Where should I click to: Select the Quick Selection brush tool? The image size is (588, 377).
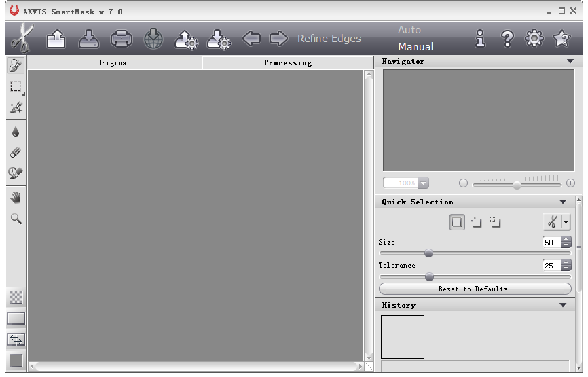tap(16, 66)
